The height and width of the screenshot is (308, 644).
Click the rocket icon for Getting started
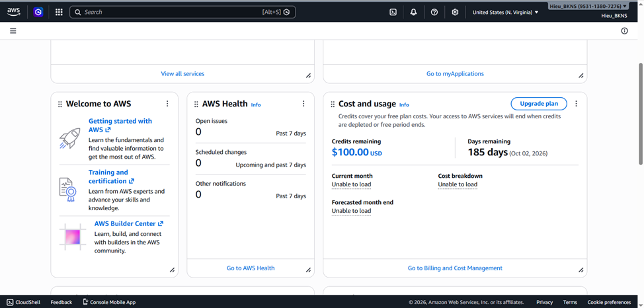pyautogui.click(x=69, y=138)
